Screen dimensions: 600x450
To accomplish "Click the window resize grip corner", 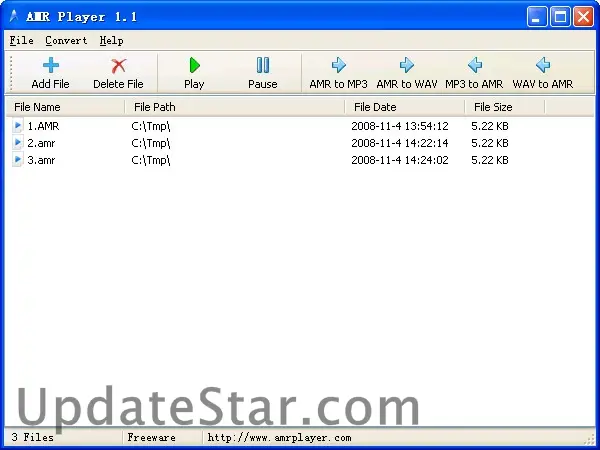I will [590, 439].
